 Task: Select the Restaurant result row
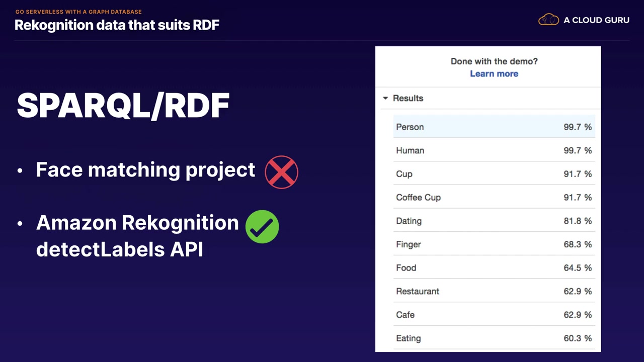pos(494,291)
